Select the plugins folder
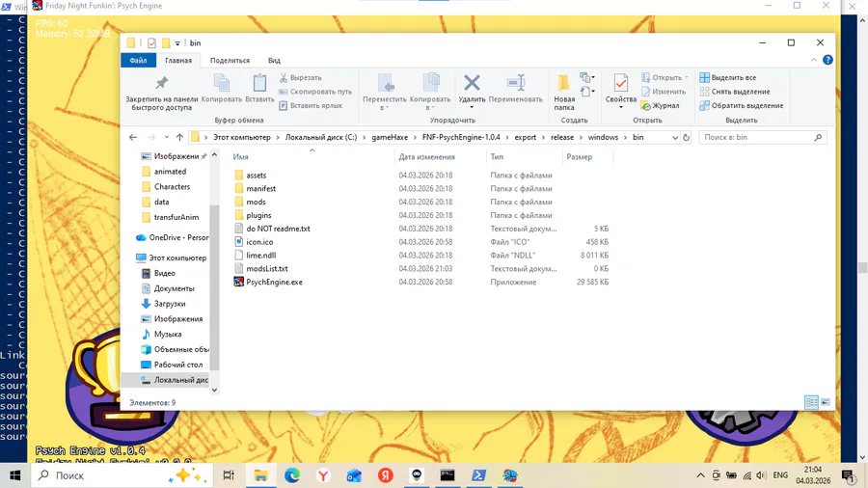Image resolution: width=868 pixels, height=488 pixels. click(x=258, y=215)
